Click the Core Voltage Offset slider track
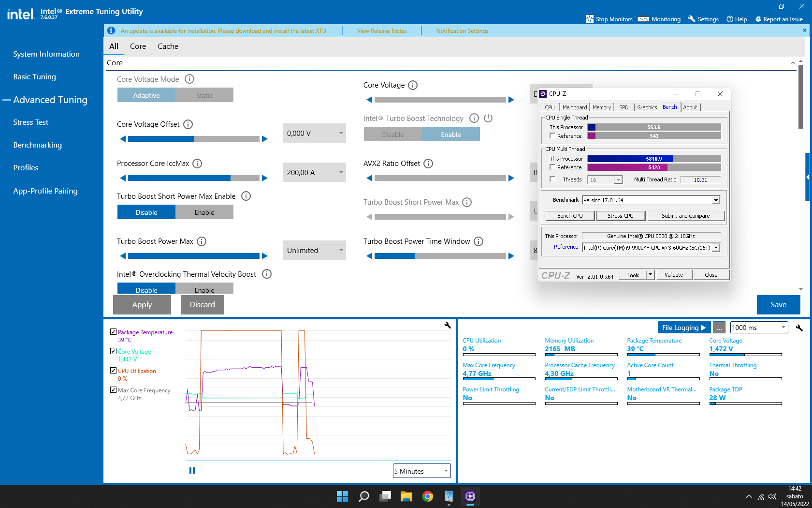 193,139
